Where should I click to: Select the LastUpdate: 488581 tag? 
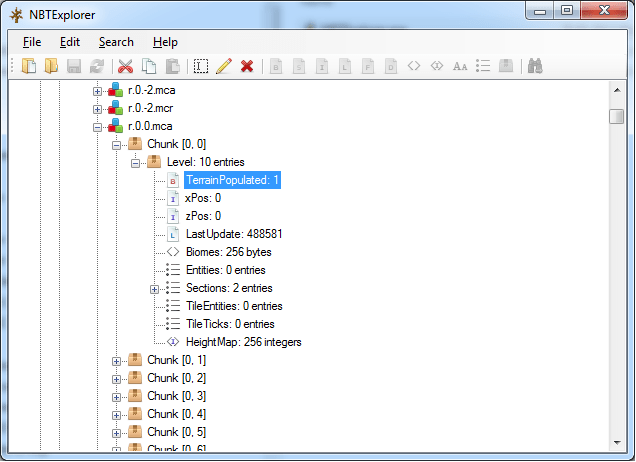click(234, 234)
